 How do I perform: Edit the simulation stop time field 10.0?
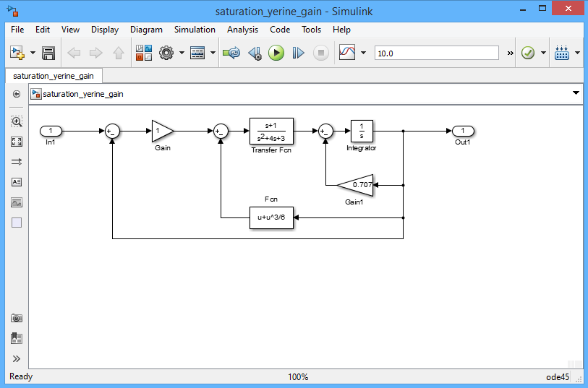[437, 53]
